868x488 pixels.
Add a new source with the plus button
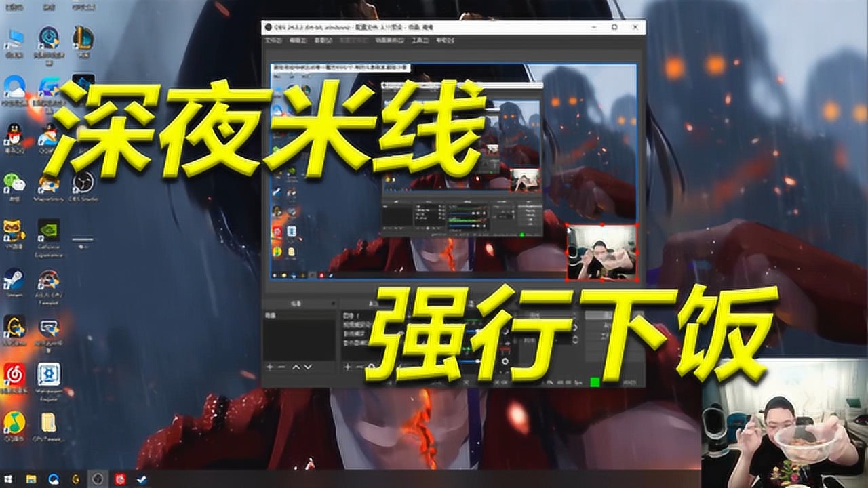tap(347, 367)
